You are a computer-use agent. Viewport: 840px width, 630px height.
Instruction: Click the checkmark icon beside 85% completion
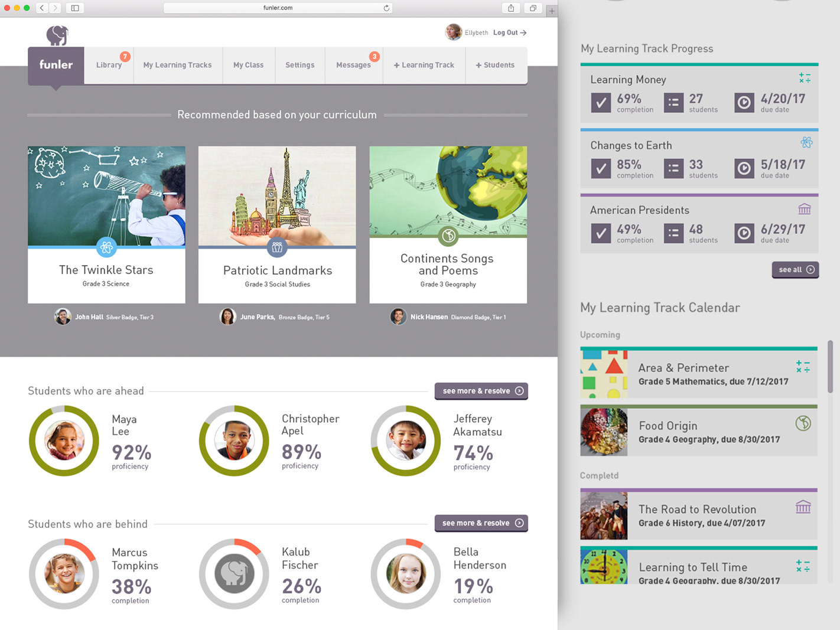[601, 168]
